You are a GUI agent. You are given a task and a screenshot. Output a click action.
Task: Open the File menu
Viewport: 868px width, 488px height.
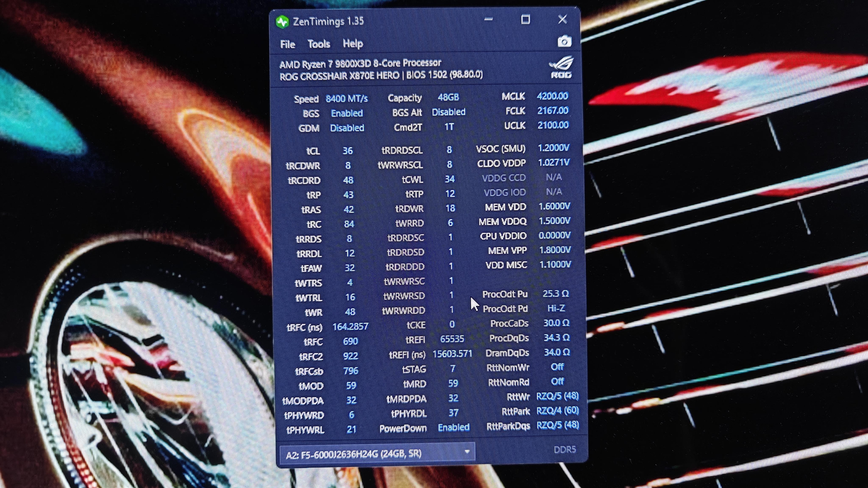coord(287,44)
